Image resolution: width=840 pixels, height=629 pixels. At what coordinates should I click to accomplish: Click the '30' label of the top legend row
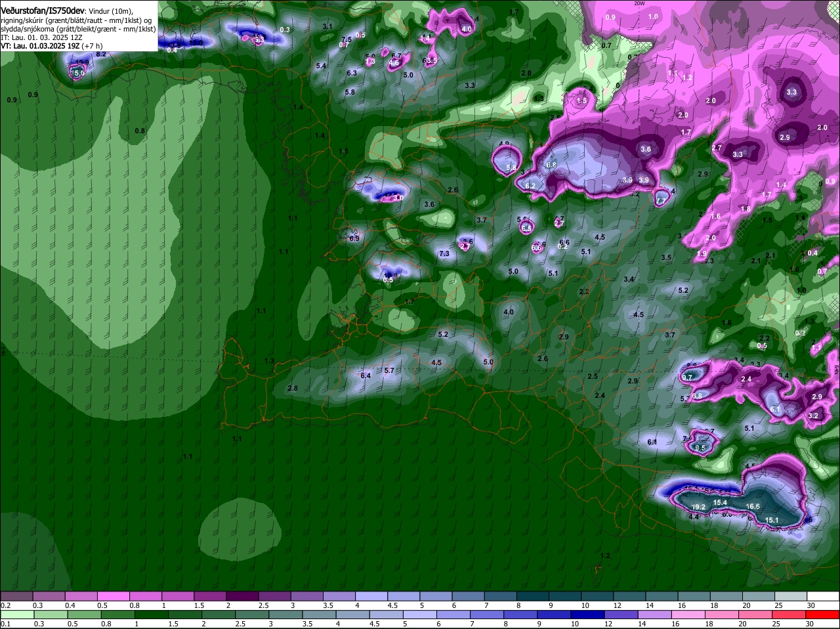click(810, 605)
